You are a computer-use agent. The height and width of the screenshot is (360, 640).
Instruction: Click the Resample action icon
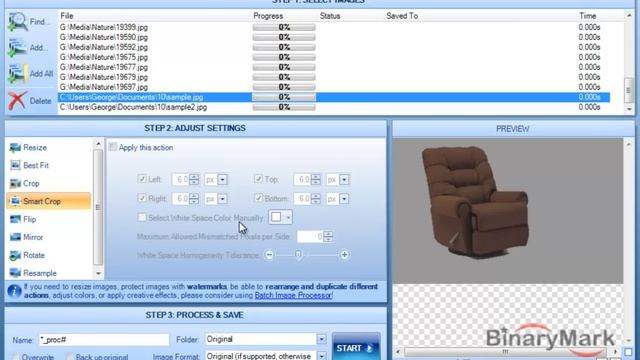(x=15, y=273)
